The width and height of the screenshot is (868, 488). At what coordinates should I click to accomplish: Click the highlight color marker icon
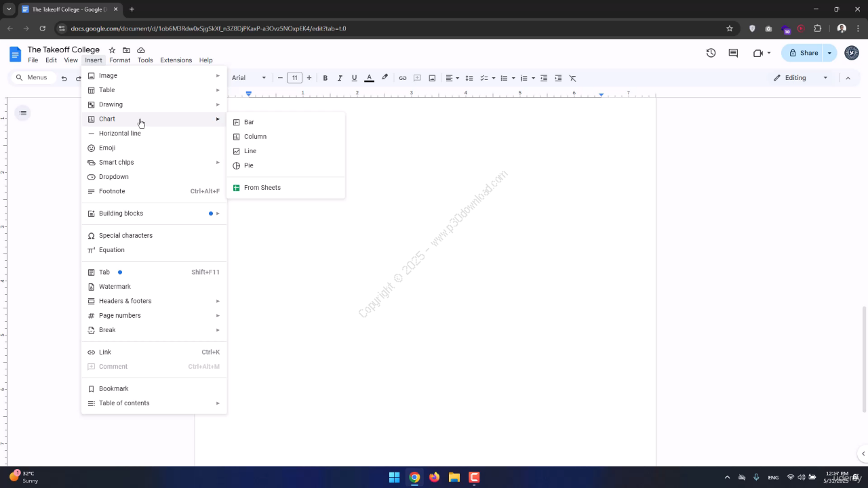pos(384,78)
